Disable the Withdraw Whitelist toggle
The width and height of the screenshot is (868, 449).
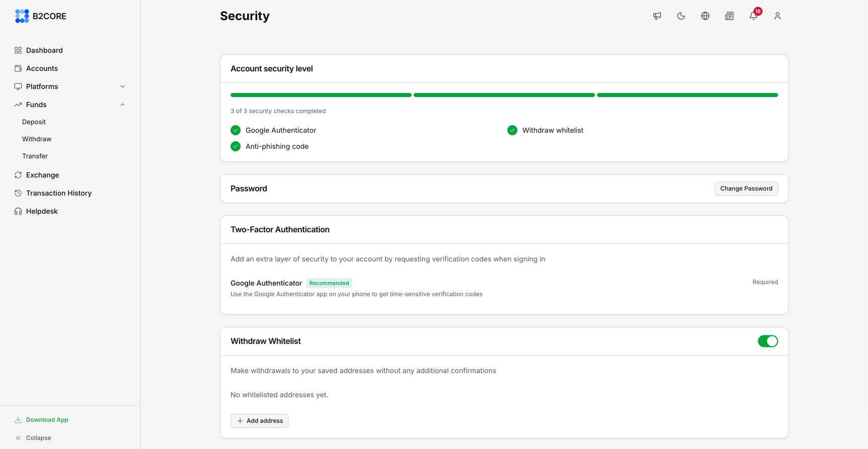point(768,341)
